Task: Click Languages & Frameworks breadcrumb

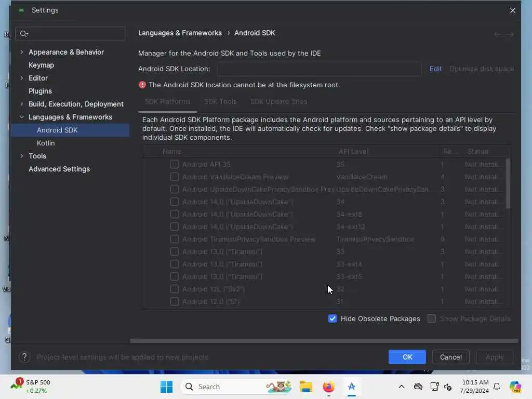Action: (180, 33)
